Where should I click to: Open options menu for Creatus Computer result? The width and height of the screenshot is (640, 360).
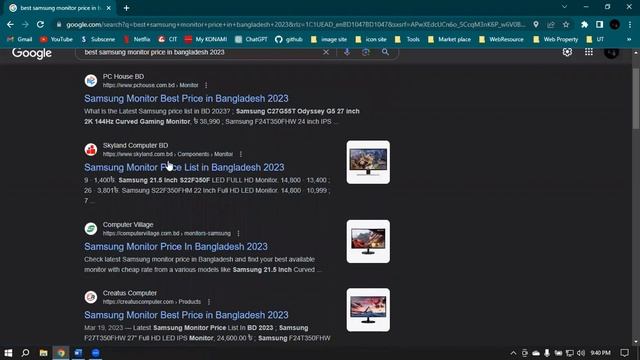209,302
